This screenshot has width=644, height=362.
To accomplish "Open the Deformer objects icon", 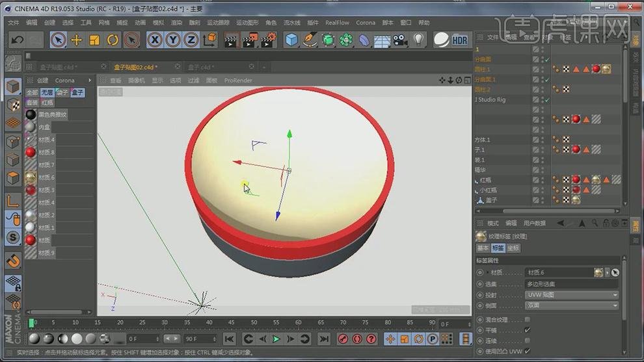I will click(364, 40).
